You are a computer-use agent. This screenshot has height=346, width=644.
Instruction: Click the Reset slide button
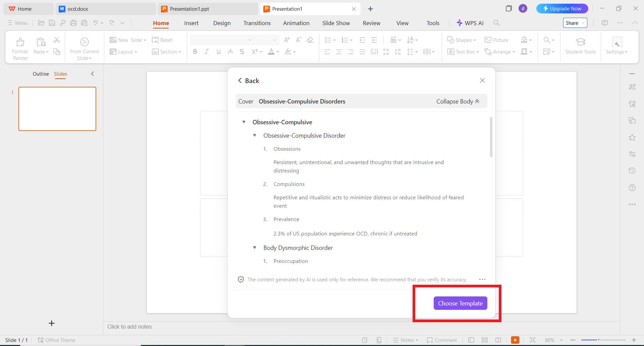(162, 40)
